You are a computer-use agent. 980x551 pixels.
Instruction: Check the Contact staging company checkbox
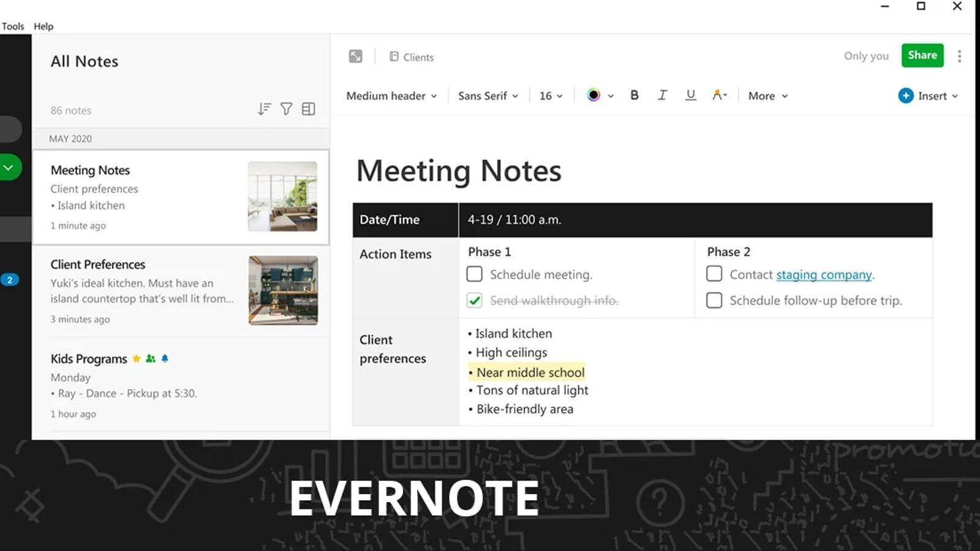click(714, 274)
